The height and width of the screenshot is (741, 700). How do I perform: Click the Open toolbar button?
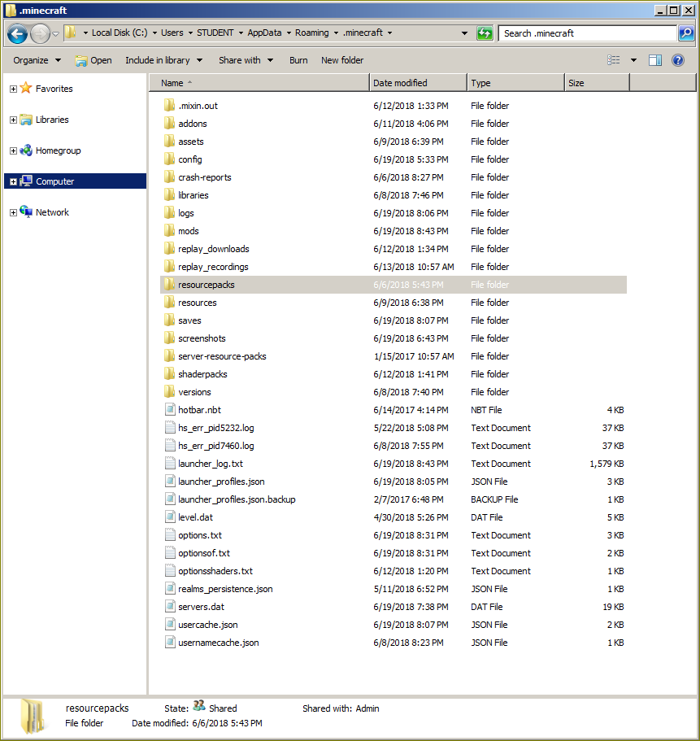point(93,60)
